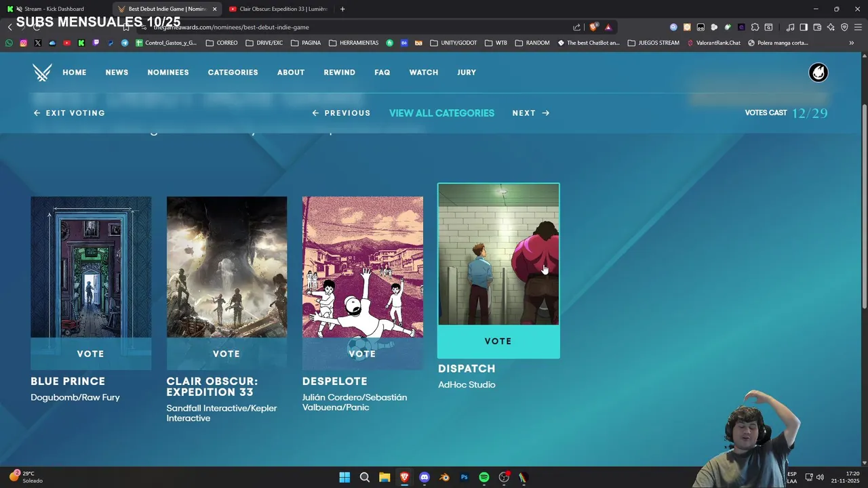Switch to the Clair Obscur: Expedition 33 YouTube tab

278,9
